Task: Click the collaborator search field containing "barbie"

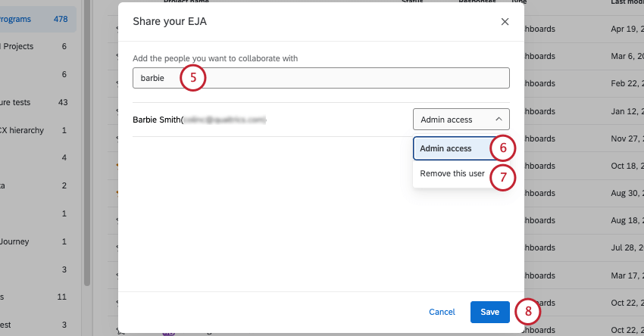Action: pos(320,78)
